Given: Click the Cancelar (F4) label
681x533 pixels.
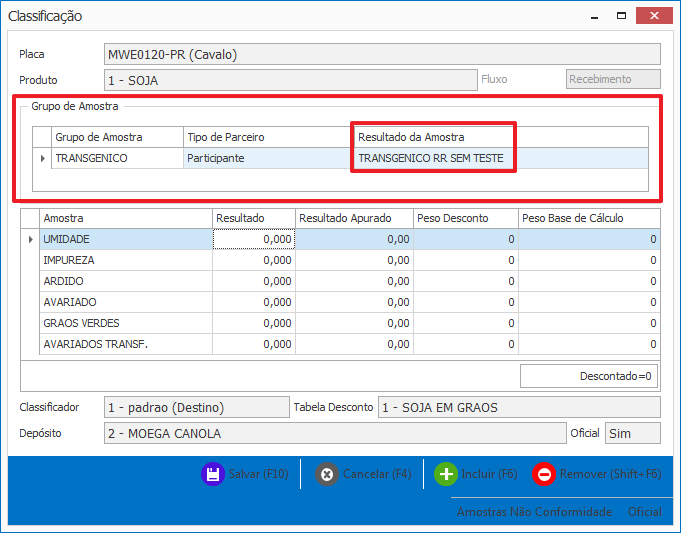Looking at the screenshot, I should pyautogui.click(x=377, y=473).
